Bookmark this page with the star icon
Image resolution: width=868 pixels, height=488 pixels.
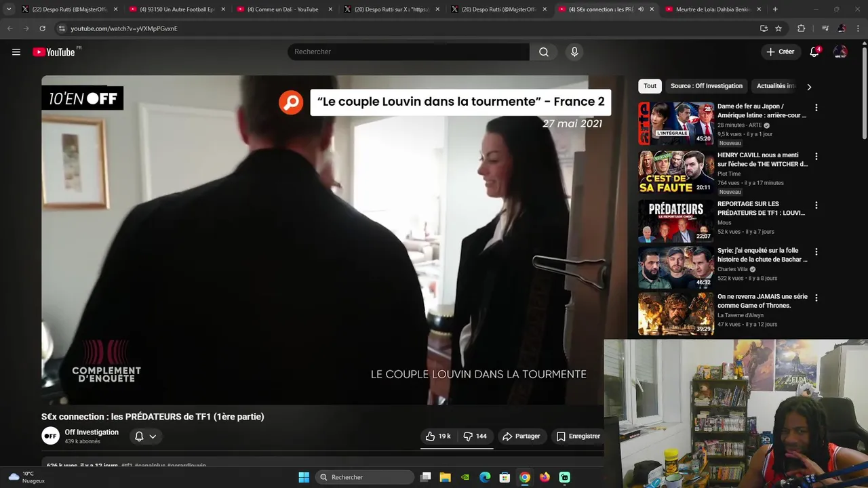tap(778, 28)
